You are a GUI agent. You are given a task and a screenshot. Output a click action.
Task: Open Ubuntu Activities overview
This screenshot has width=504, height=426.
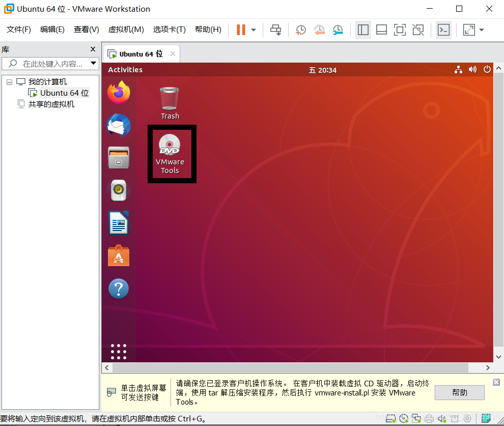point(125,70)
